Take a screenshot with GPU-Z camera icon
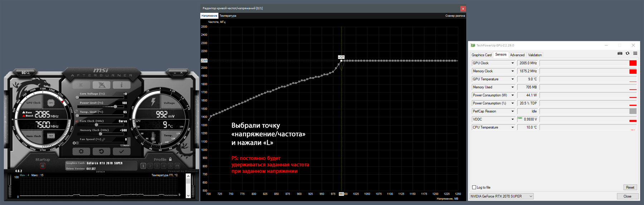 point(620,53)
